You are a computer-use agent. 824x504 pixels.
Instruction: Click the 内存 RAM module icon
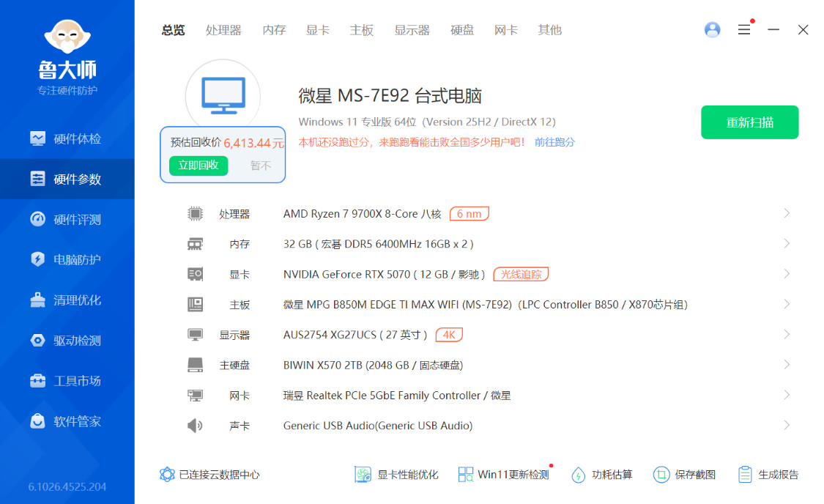[x=195, y=244]
